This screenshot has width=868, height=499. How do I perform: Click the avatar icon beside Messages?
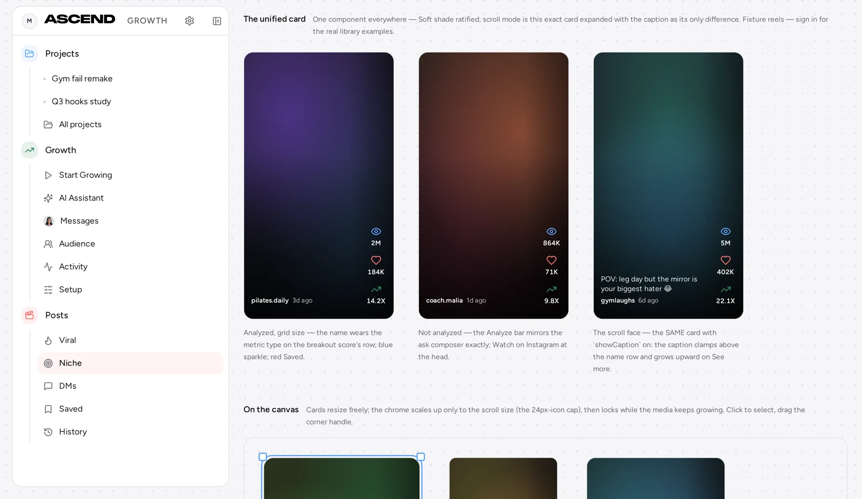tap(49, 221)
